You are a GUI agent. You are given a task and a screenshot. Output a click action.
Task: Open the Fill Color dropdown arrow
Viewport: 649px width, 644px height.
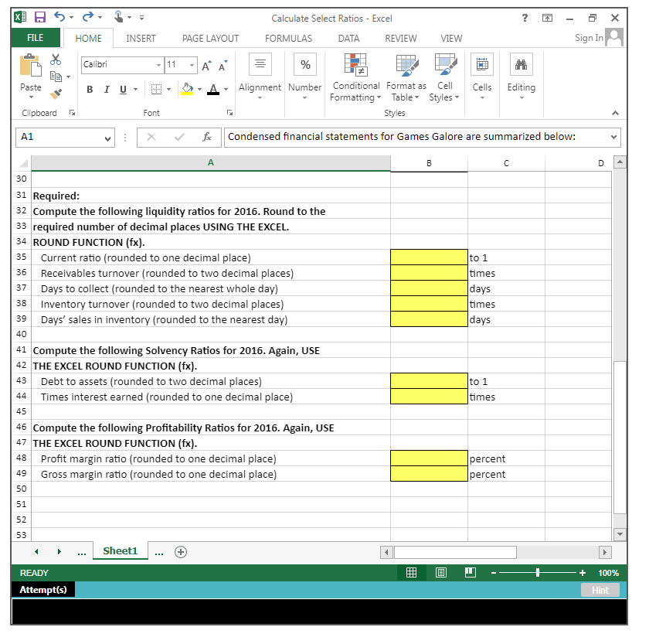point(200,90)
